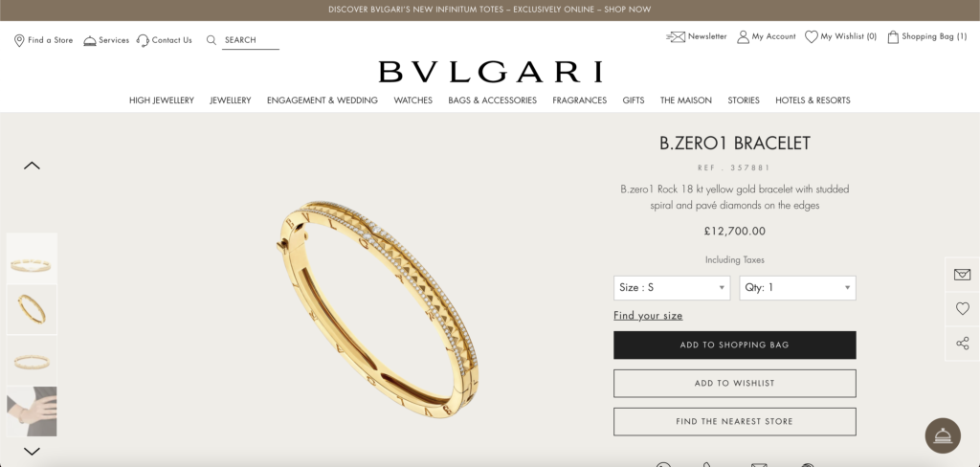Open the Watches menu item
The width and height of the screenshot is (980, 467).
413,100
